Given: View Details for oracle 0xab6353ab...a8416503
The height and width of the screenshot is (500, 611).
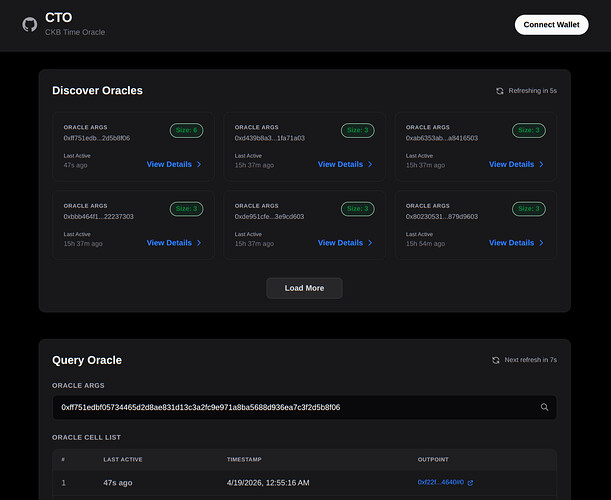Looking at the screenshot, I should point(516,164).
